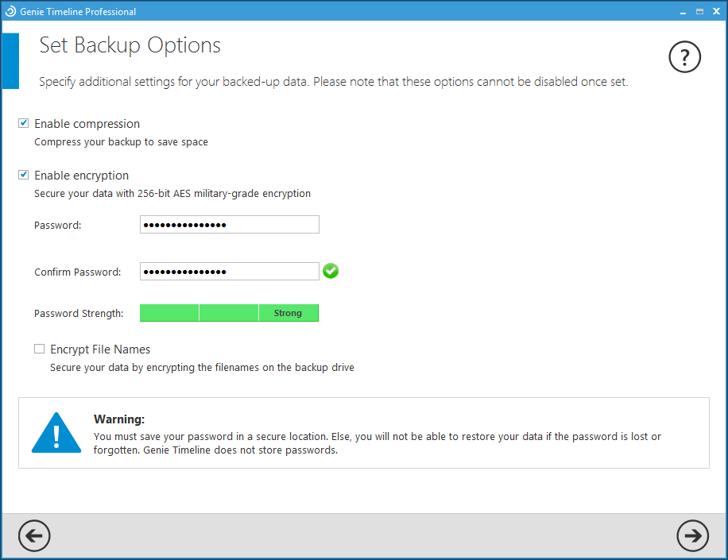Focus the Confirm Password field

click(x=229, y=272)
